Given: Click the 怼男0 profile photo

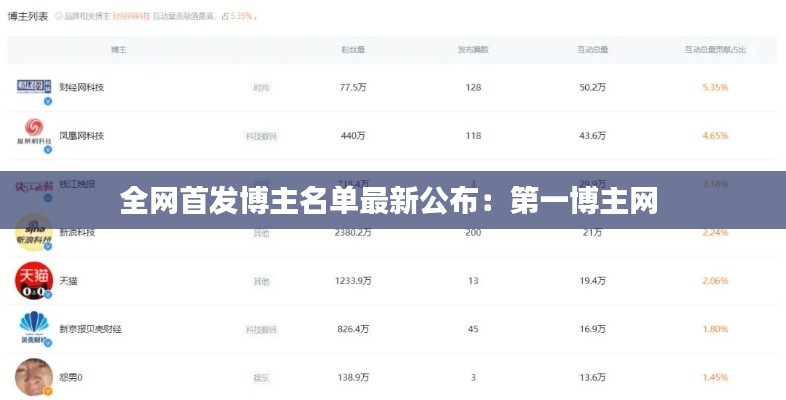Looking at the screenshot, I should click(x=33, y=376).
